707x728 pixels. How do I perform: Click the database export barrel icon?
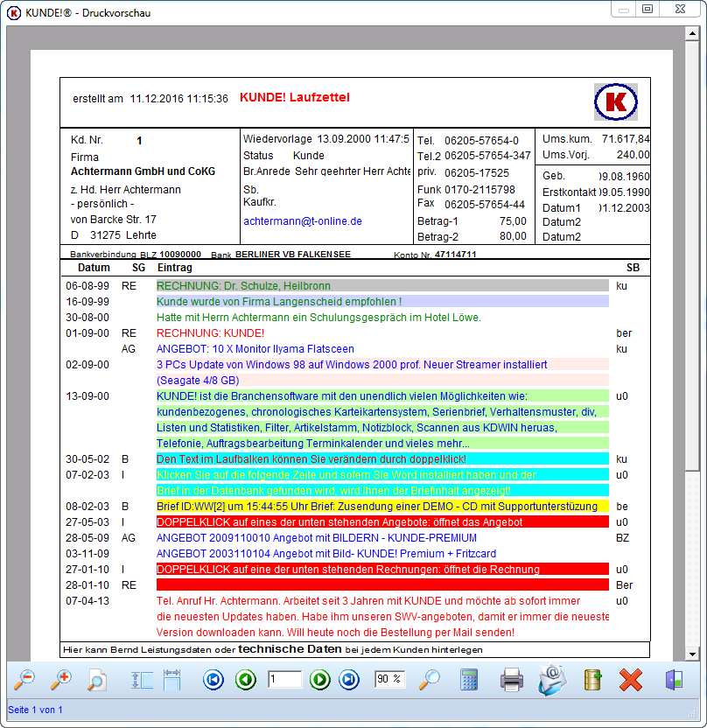click(x=592, y=680)
